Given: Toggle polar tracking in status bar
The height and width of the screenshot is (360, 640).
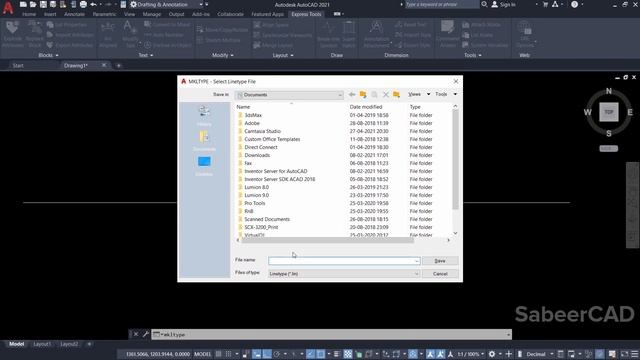Looking at the screenshot, I should [x=277, y=354].
